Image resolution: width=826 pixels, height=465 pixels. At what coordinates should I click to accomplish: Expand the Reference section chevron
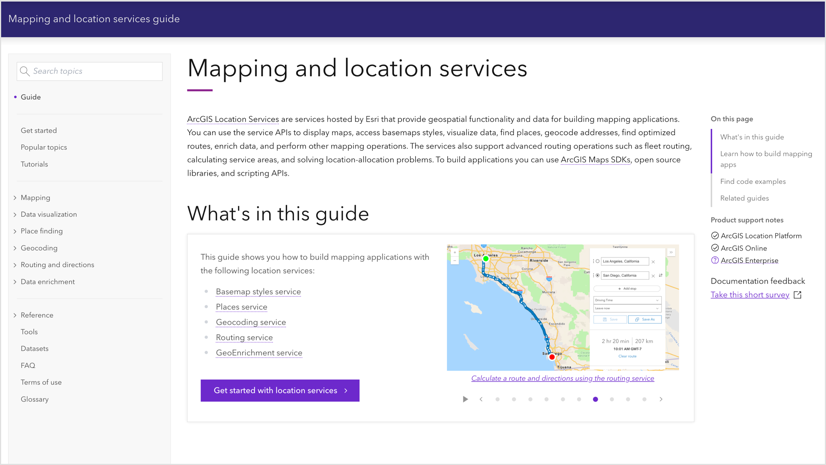[x=15, y=315]
